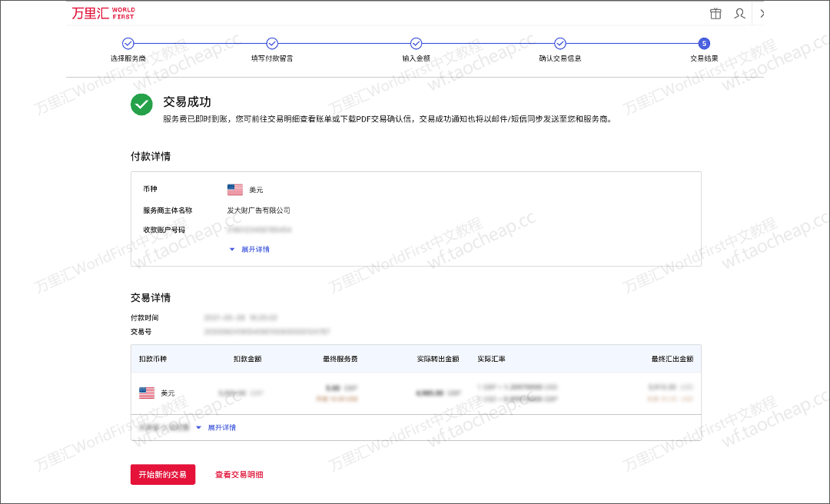Click the 填写付款留言 completed step checkmark
830x504 pixels.
click(x=272, y=44)
